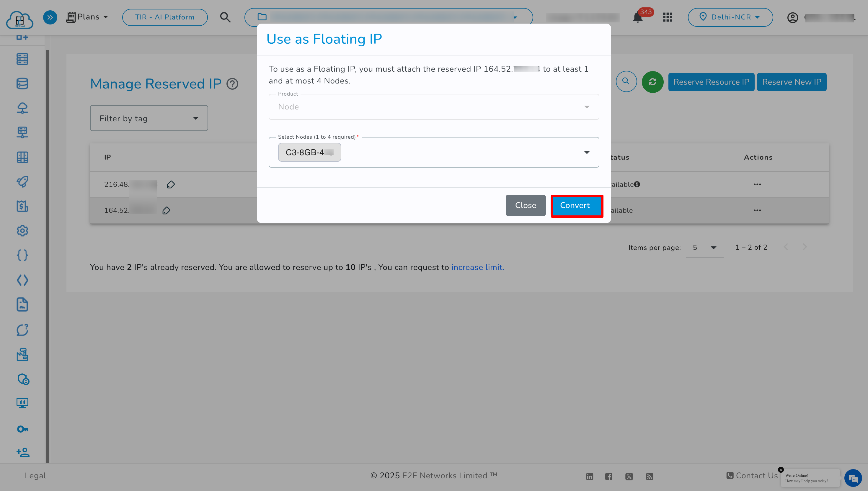Click the increase limit link
The height and width of the screenshot is (491, 868).
coord(477,267)
